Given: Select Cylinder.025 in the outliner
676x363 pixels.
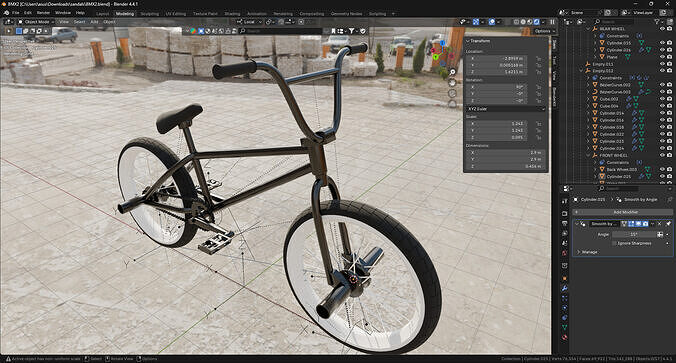Looking at the screenshot, I should 618,176.
